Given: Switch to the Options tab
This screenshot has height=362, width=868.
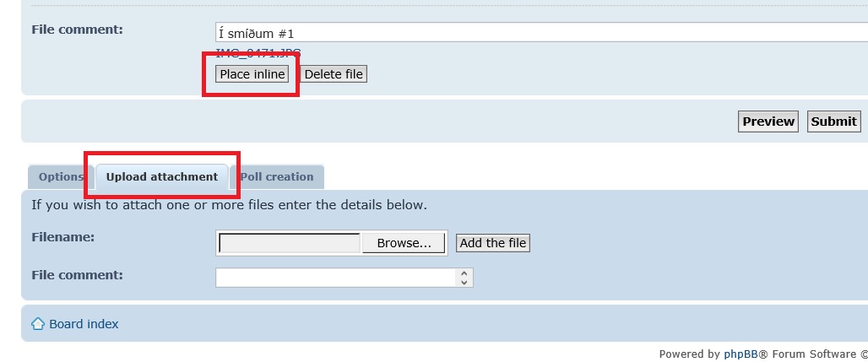Looking at the screenshot, I should coord(60,177).
